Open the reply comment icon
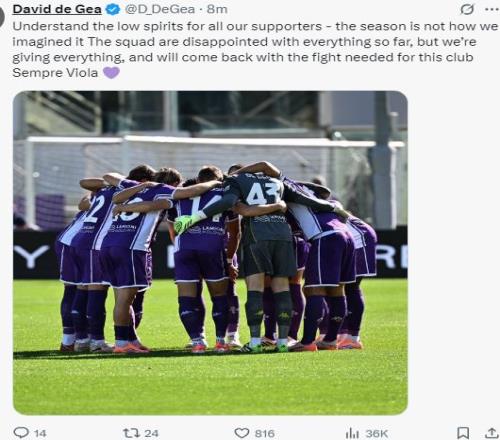The height and width of the screenshot is (440, 500). click(21, 433)
